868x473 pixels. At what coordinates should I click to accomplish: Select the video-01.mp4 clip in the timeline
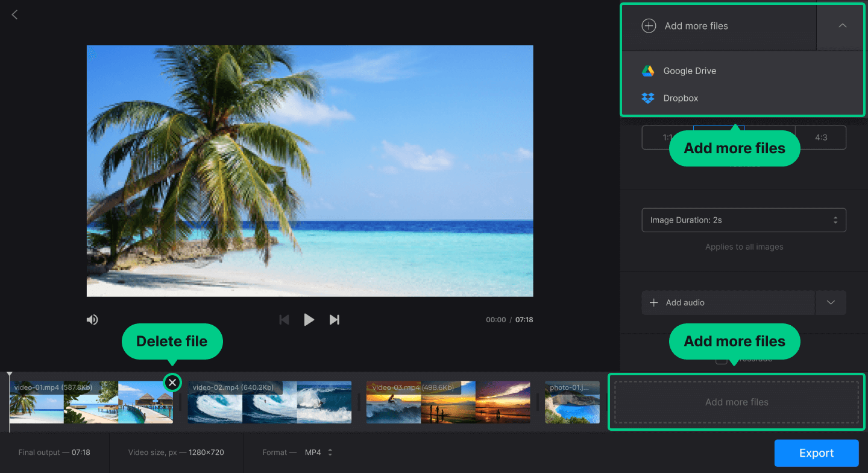(91, 402)
